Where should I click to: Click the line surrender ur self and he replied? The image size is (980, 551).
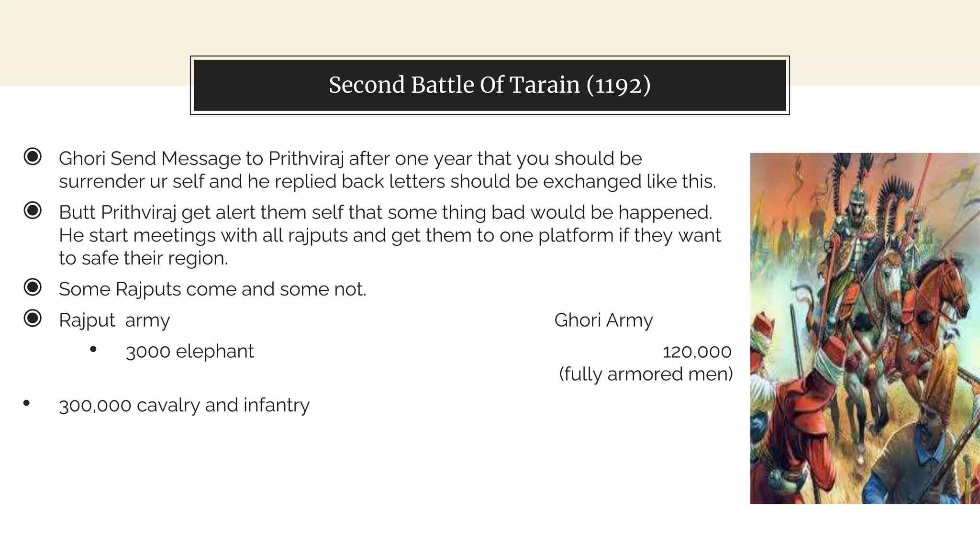388,181
